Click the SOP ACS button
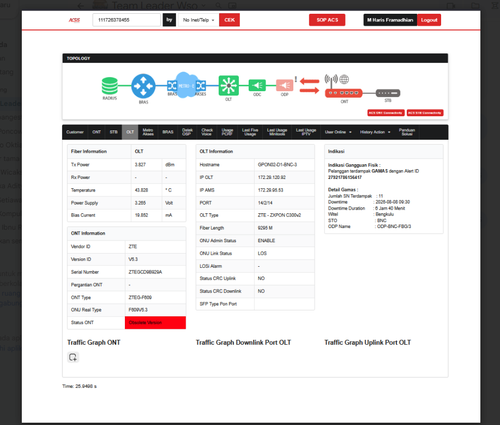The image size is (500, 425). point(327,20)
